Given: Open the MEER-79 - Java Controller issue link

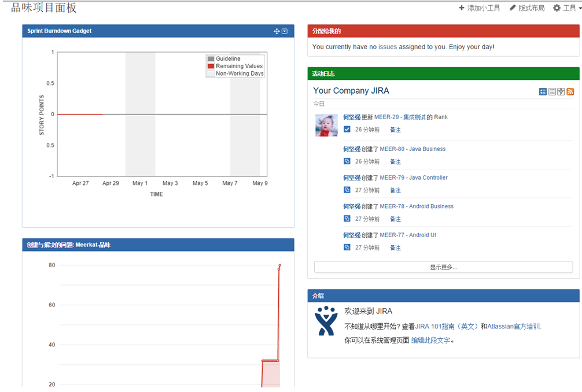Looking at the screenshot, I should click(413, 177).
